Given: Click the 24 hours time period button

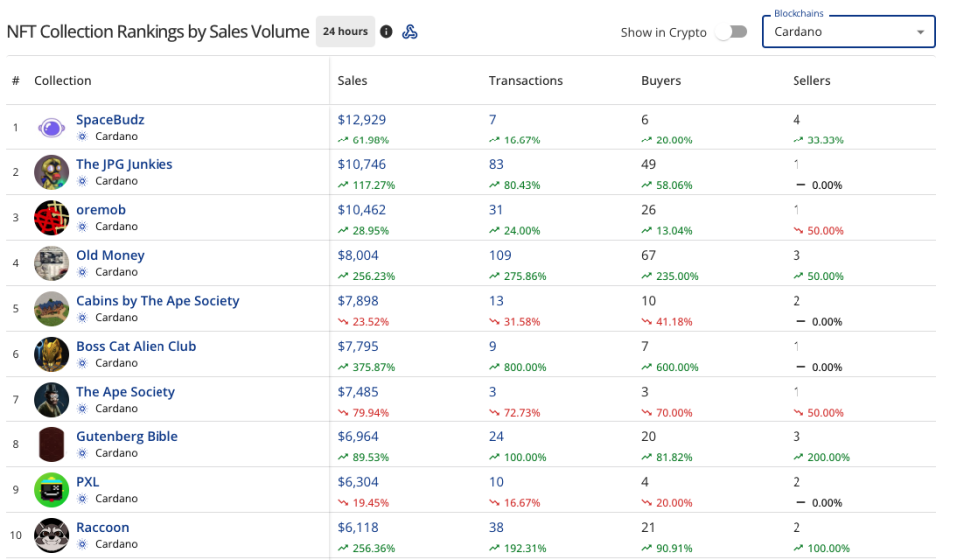Looking at the screenshot, I should point(345,32).
